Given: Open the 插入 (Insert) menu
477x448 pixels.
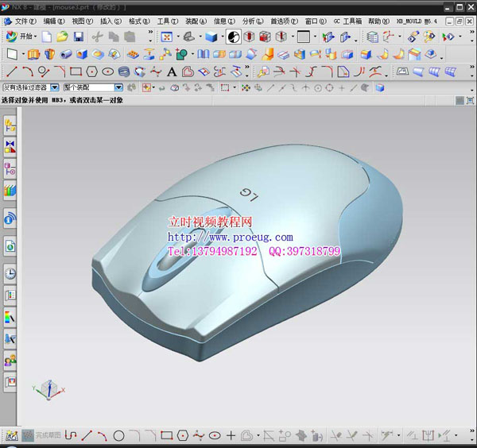Looking at the screenshot, I should [x=111, y=21].
